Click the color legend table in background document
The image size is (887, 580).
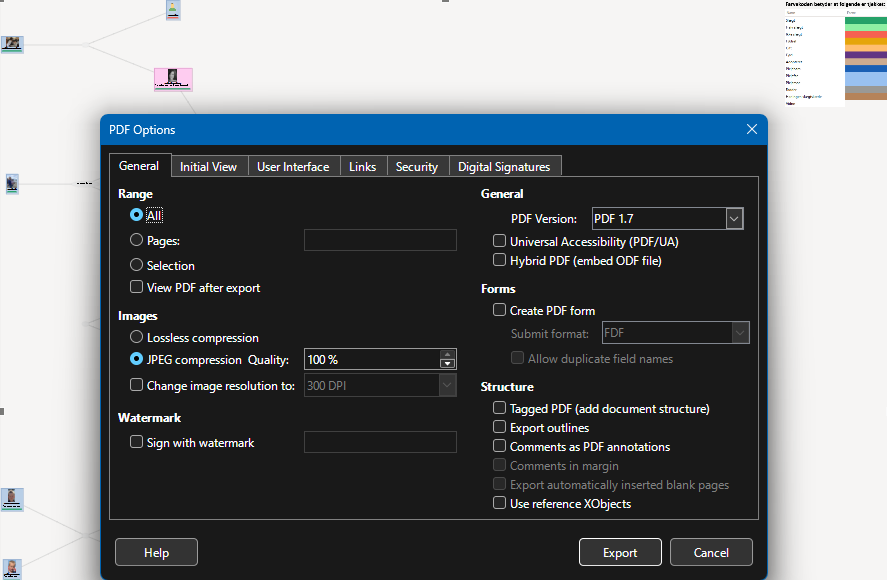point(836,54)
